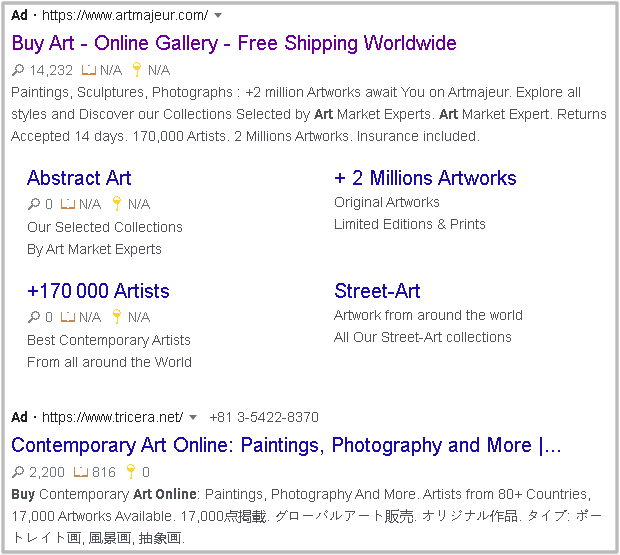Click the magnifier icon under +170 000 Artists
Viewport: 620px width, 555px height.
coord(34,317)
